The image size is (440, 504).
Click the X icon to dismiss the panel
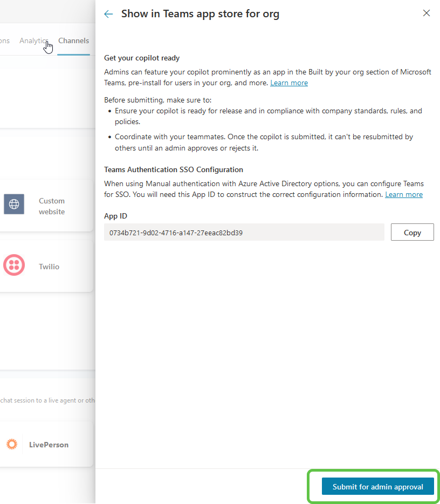426,12
